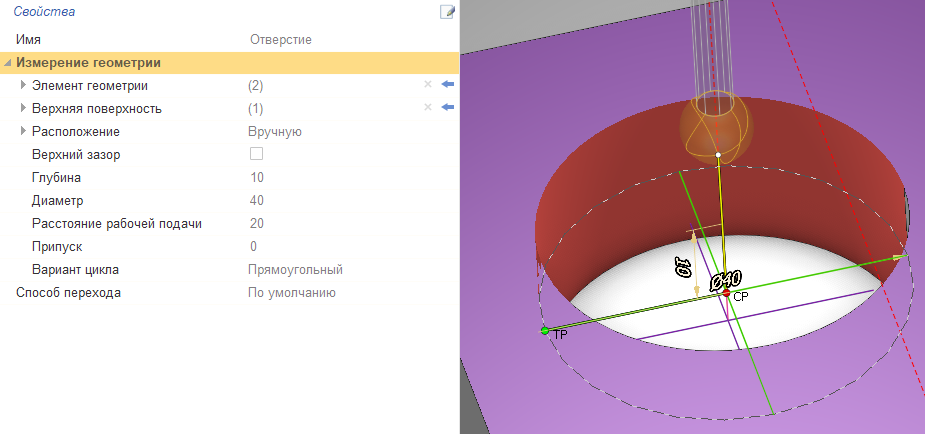
Task: Click blue arrow next to Верхняя поверхность
Action: click(447, 108)
